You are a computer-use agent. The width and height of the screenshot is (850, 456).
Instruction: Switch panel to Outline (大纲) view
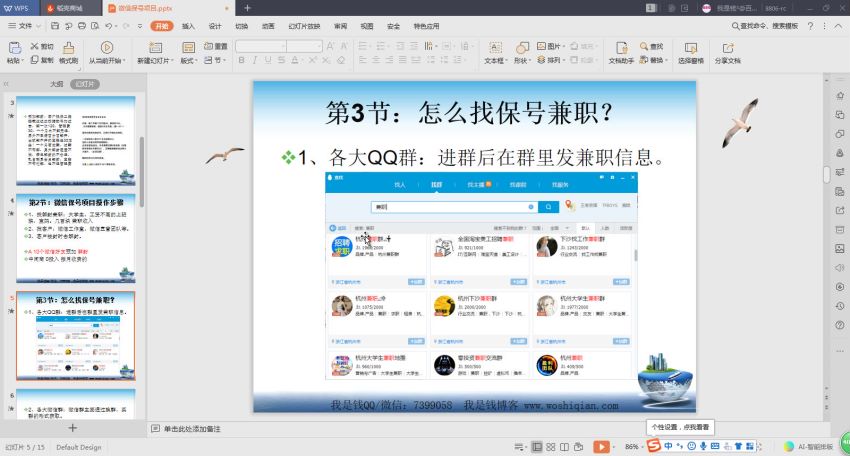[x=56, y=84]
